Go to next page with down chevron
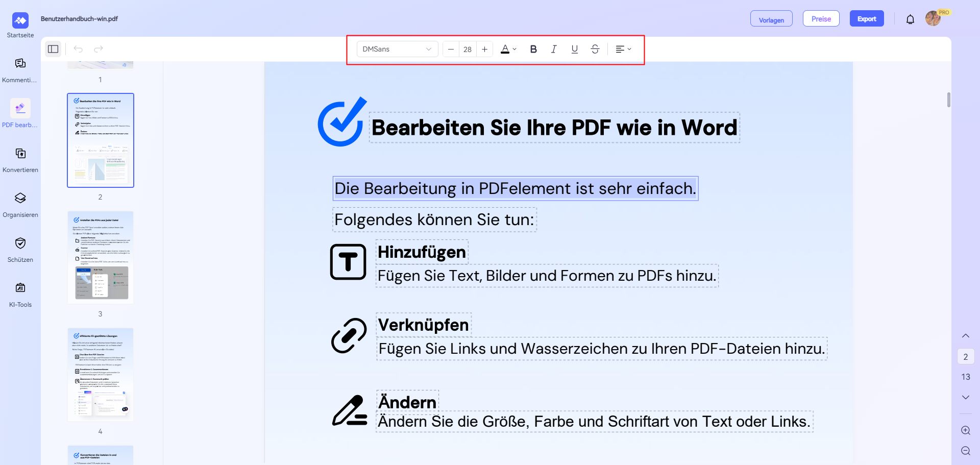The height and width of the screenshot is (465, 980). pyautogui.click(x=966, y=397)
